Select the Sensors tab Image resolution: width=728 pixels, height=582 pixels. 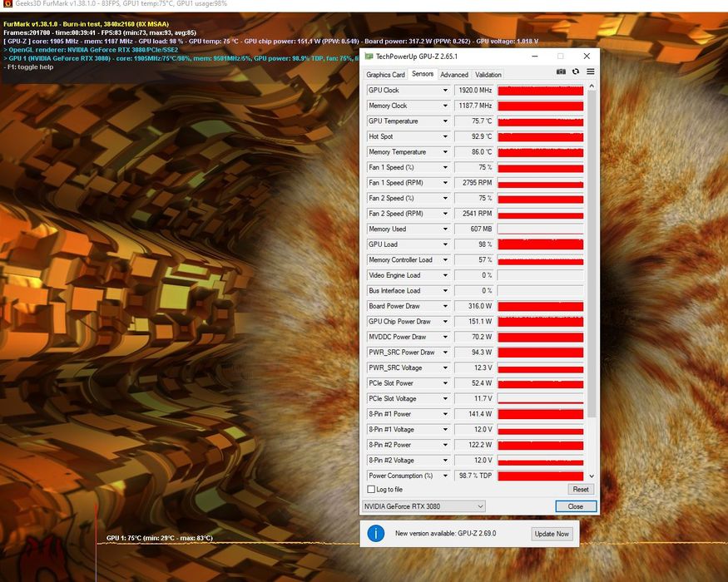(423, 74)
